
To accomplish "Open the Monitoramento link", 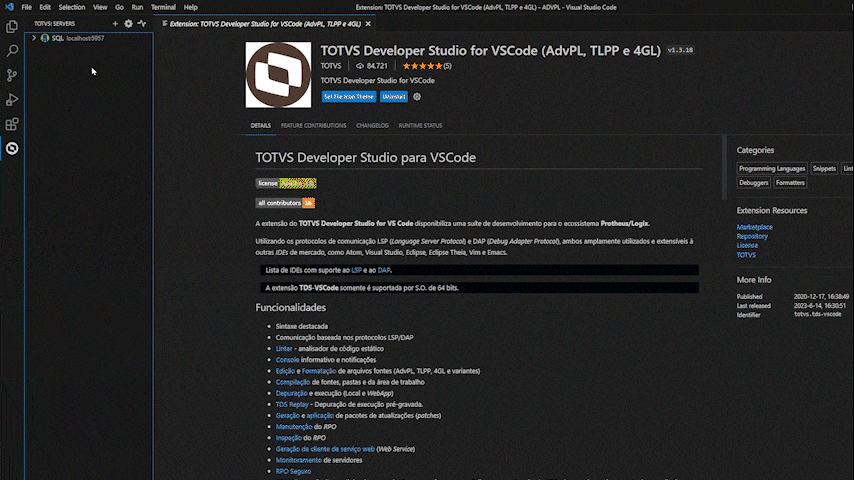I will pyautogui.click(x=298, y=460).
